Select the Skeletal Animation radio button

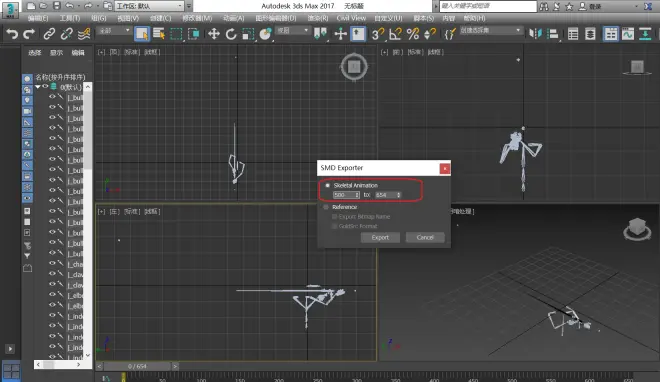click(x=327, y=185)
